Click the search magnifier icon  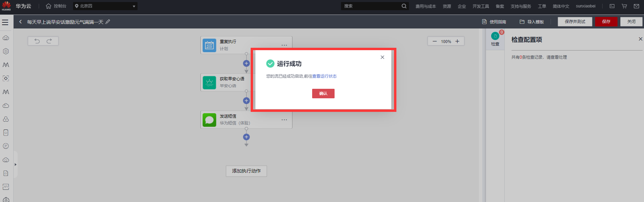point(404,6)
